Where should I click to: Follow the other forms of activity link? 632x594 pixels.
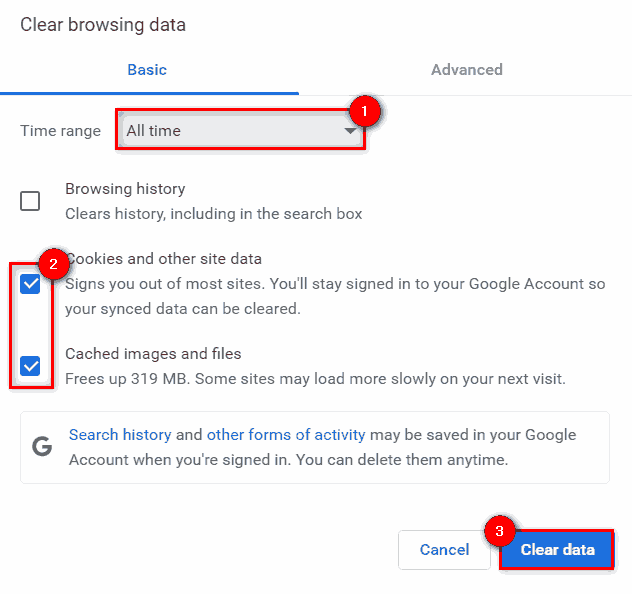click(x=285, y=435)
